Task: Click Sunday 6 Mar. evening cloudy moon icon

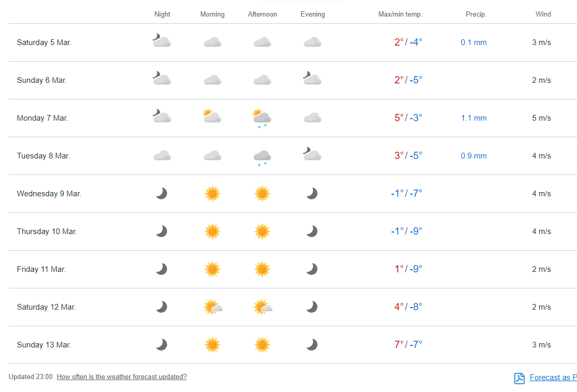Action: (312, 79)
